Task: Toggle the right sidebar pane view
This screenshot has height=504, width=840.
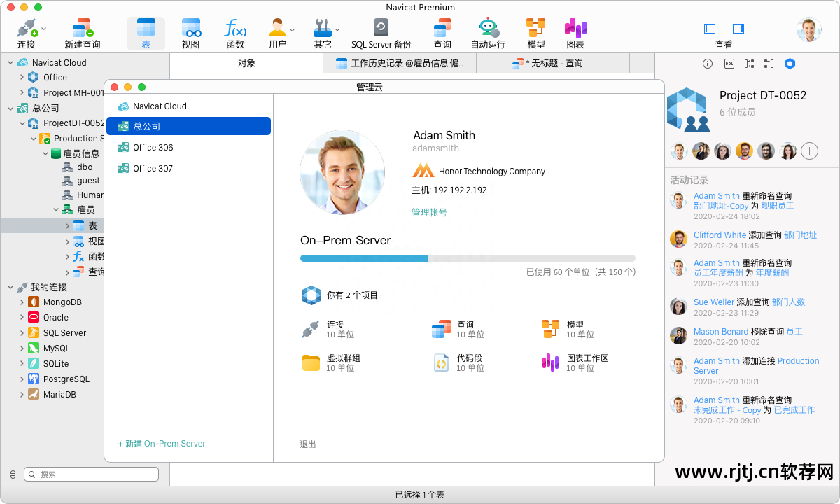Action: [738, 29]
